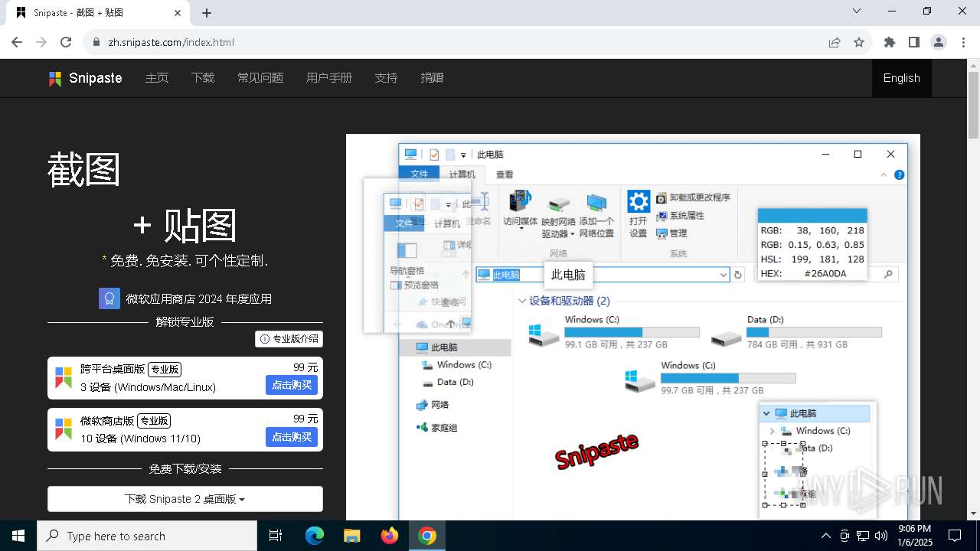Click the Chrome taskbar icon
Viewport: 980px width, 551px height.
point(427,536)
